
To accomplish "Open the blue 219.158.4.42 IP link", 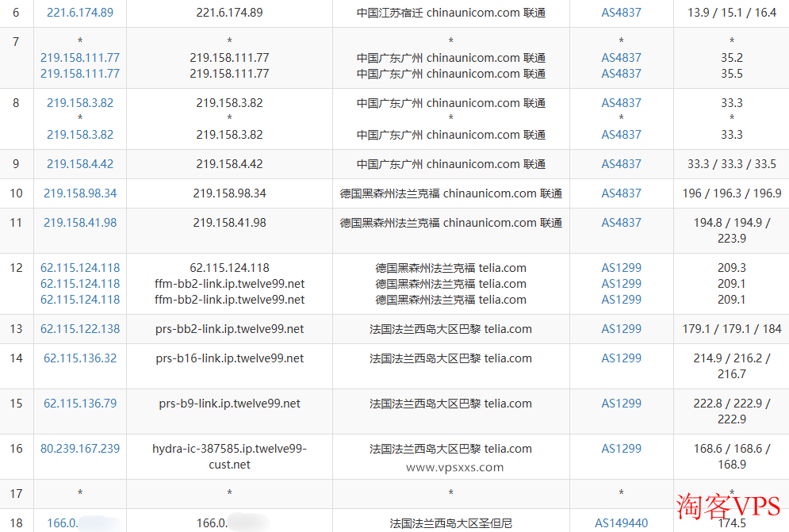I will click(80, 164).
